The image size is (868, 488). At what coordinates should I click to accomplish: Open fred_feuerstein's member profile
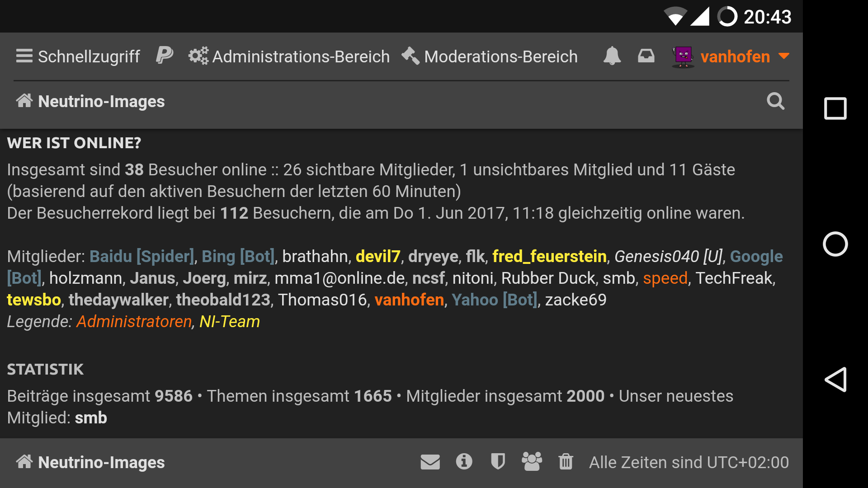(x=549, y=256)
